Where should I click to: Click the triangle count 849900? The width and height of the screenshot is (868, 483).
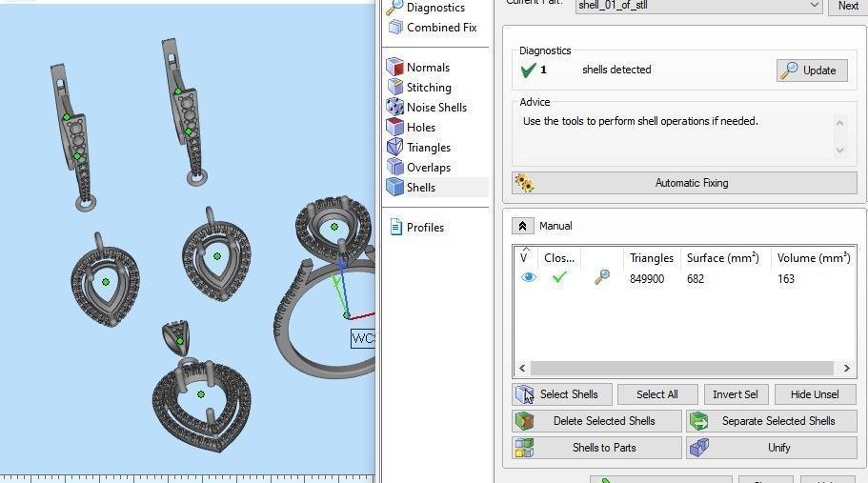pos(647,279)
